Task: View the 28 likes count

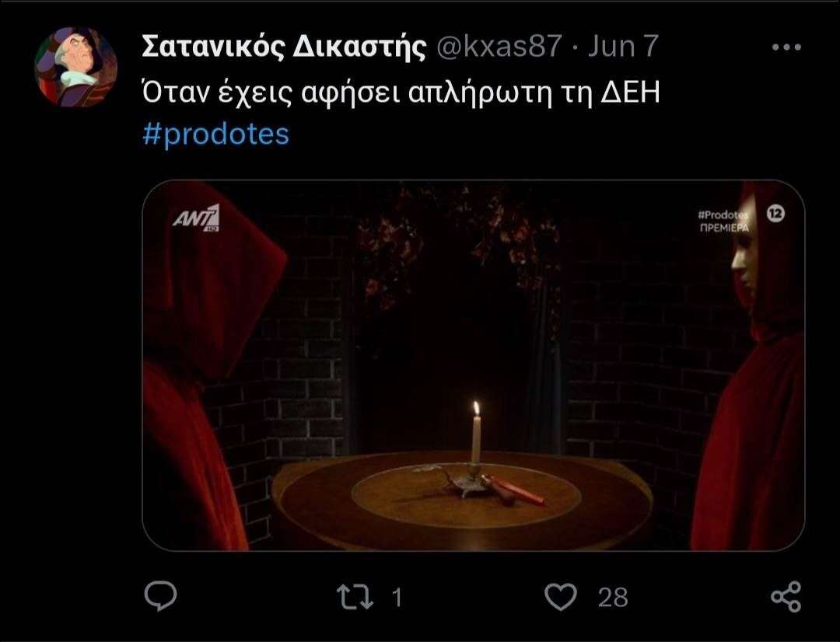Action: [613, 597]
